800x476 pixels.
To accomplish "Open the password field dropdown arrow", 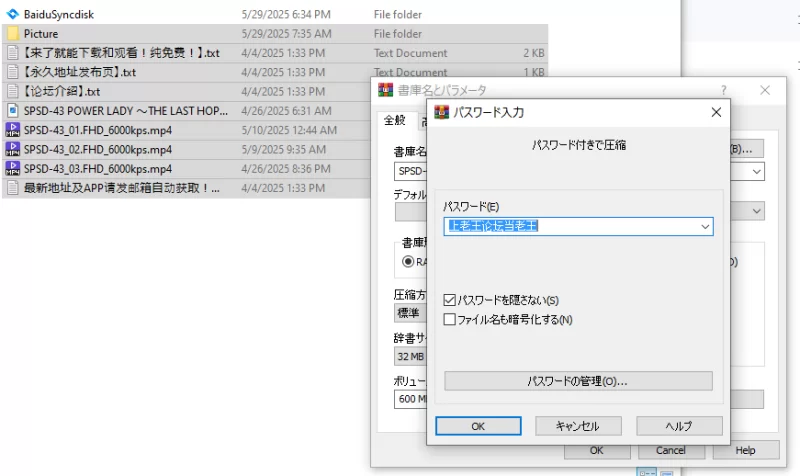I will 705,227.
